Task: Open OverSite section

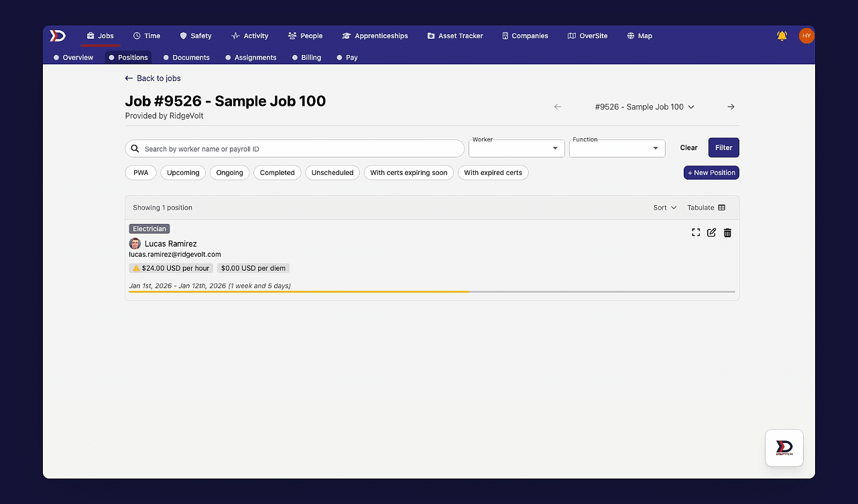Action: 588,36
